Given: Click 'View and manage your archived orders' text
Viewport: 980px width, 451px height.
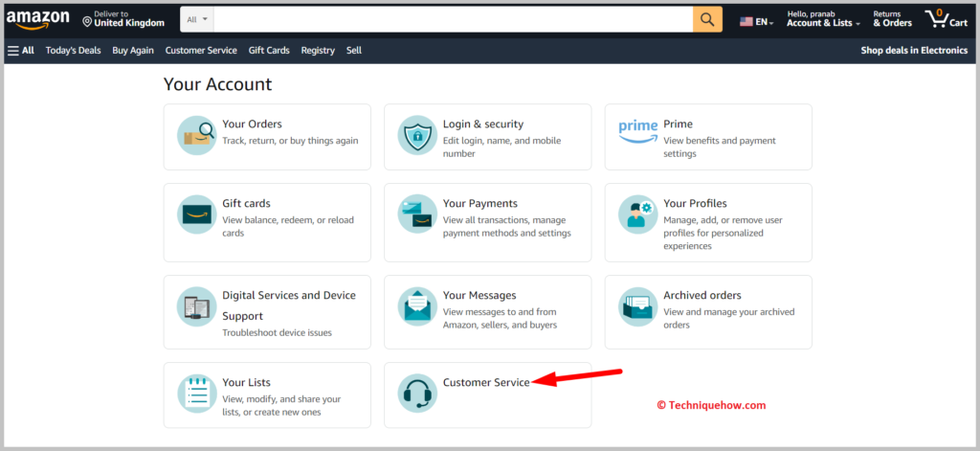Looking at the screenshot, I should [x=728, y=319].
